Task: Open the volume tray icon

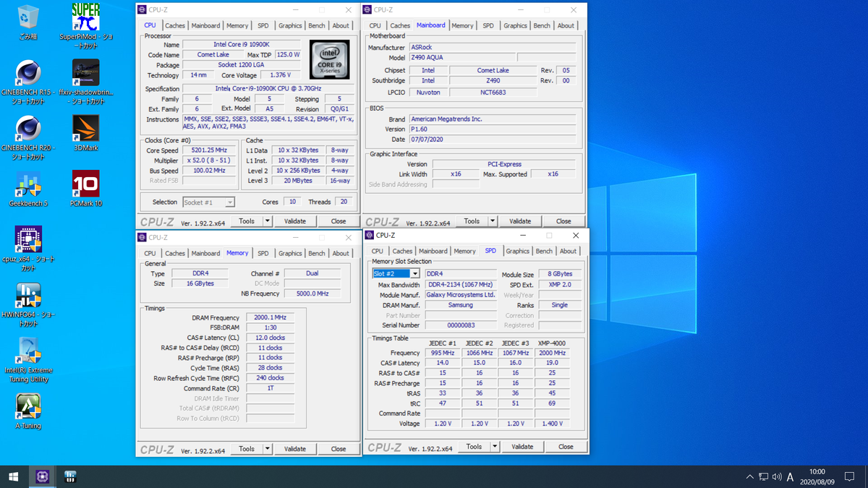Action: (776, 477)
